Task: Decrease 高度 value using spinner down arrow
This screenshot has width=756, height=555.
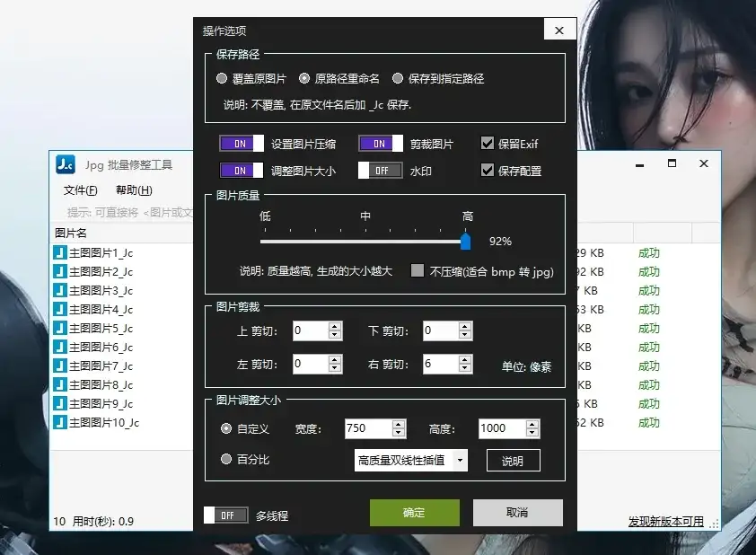Action: [532, 433]
